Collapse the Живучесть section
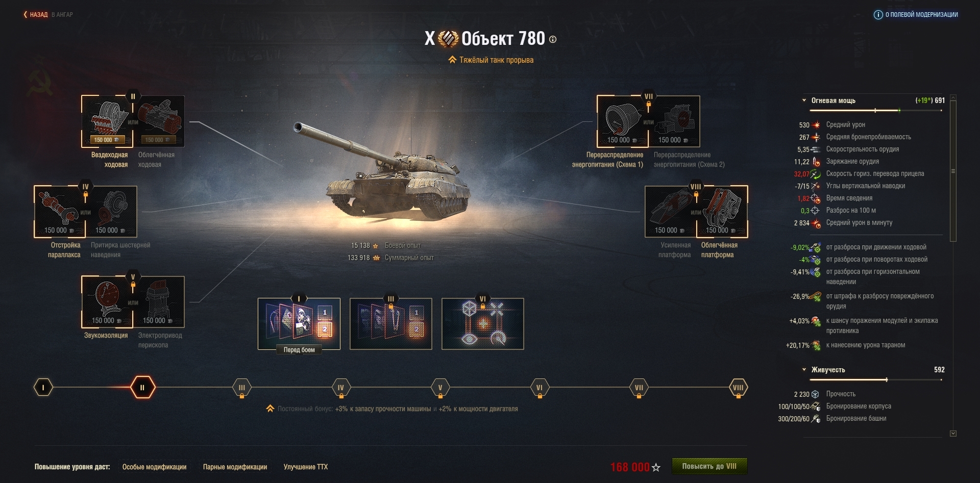980x483 pixels. 804,370
